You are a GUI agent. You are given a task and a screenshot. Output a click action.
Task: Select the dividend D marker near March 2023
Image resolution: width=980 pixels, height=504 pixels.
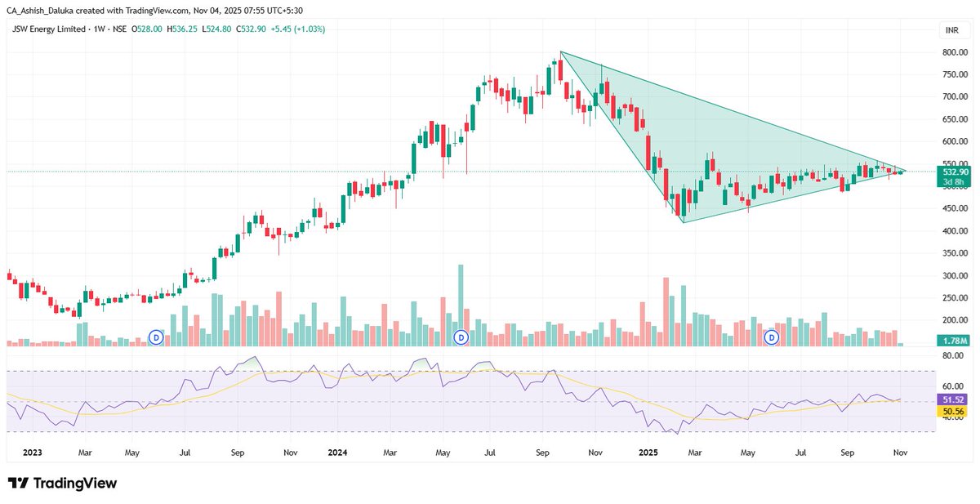point(155,336)
